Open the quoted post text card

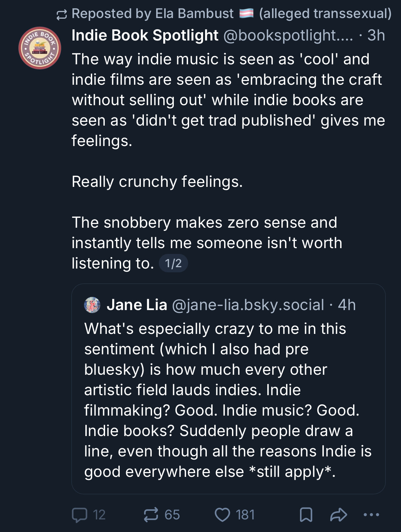click(x=228, y=389)
